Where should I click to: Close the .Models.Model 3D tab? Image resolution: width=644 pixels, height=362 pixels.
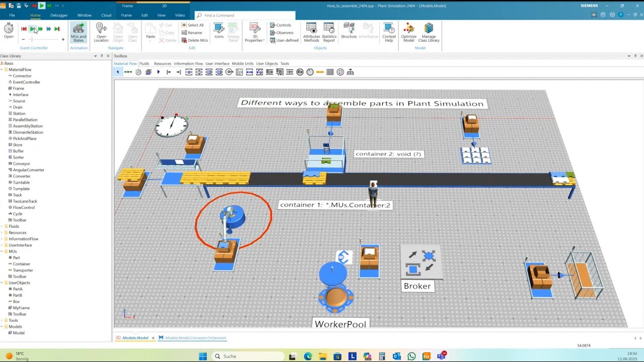(153, 338)
